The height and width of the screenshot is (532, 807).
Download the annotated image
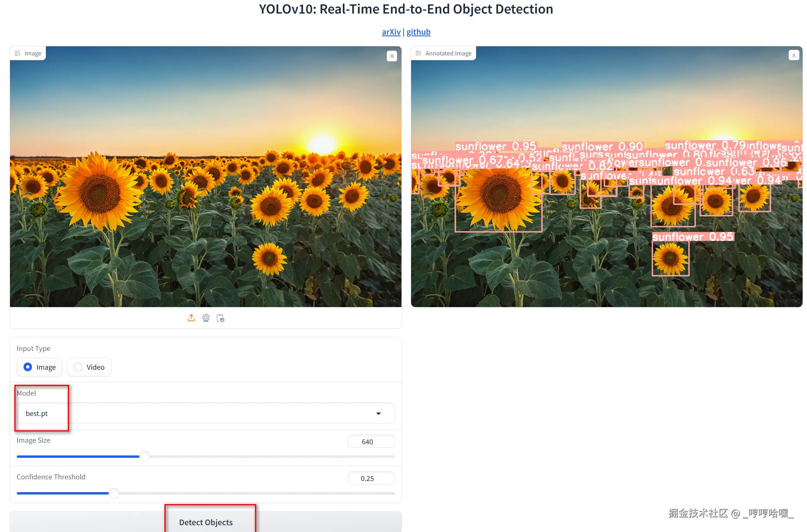pyautogui.click(x=794, y=55)
